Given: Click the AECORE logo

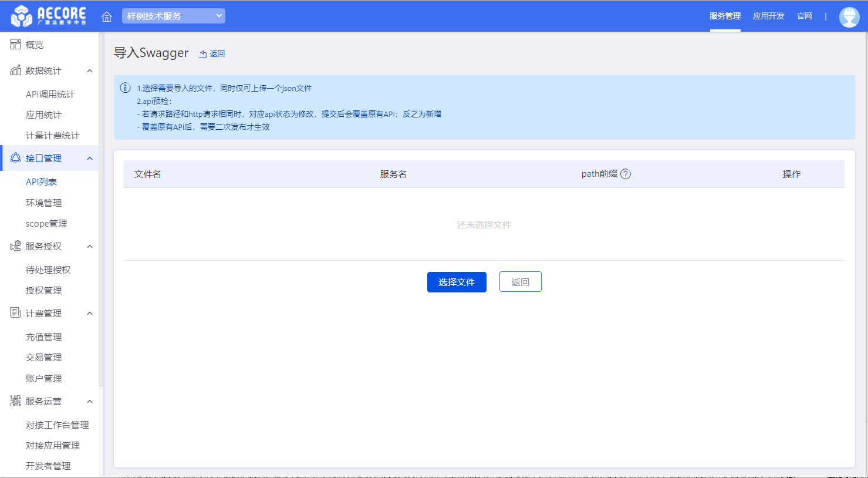Looking at the screenshot, I should (x=49, y=16).
